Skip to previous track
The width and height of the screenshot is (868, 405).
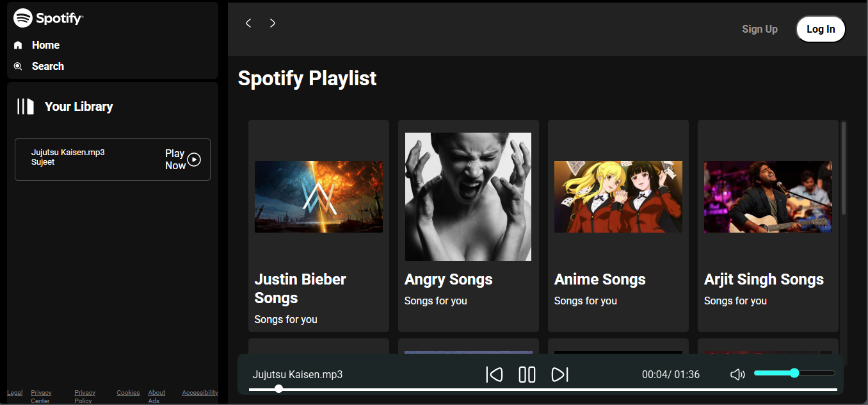494,374
